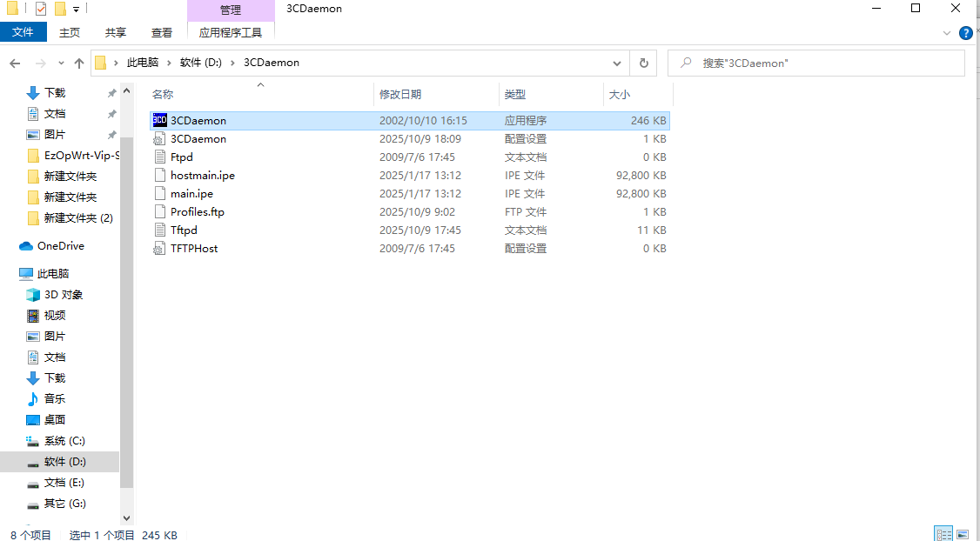The height and width of the screenshot is (541, 980).
Task: Click 软件 (D:) in address breadcrumb
Action: tap(201, 63)
